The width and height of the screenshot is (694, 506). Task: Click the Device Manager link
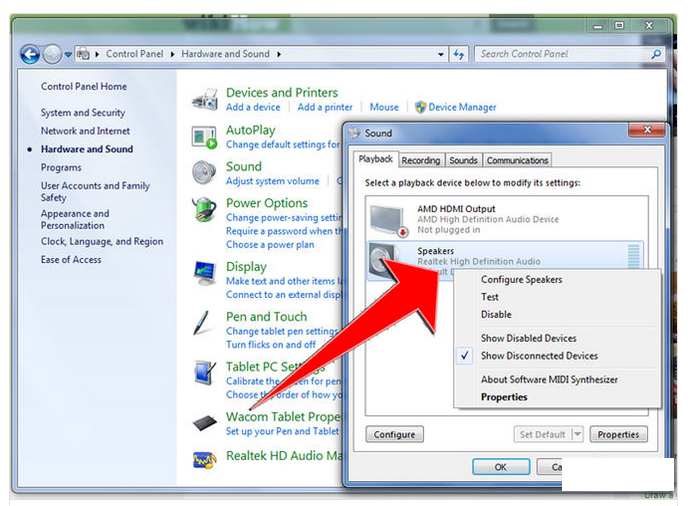[x=463, y=107]
